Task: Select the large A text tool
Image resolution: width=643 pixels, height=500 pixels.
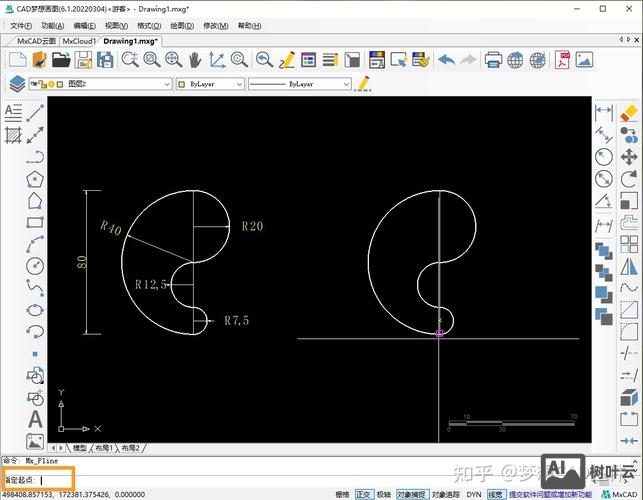Action: coord(35,420)
